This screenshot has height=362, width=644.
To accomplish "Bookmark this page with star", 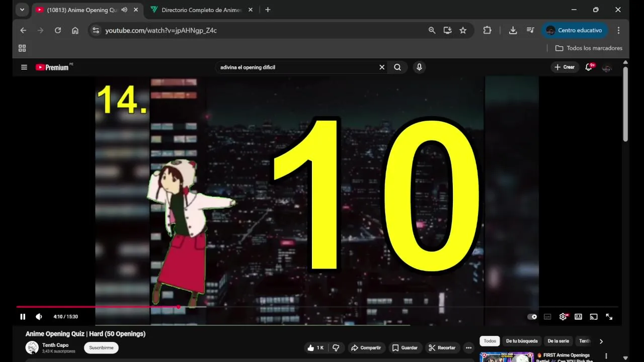I will coord(463,30).
